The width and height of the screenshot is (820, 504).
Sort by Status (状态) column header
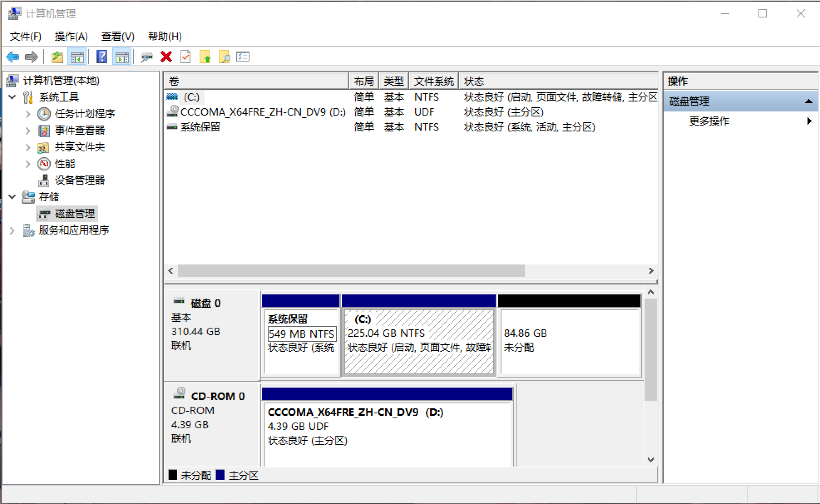click(558, 81)
